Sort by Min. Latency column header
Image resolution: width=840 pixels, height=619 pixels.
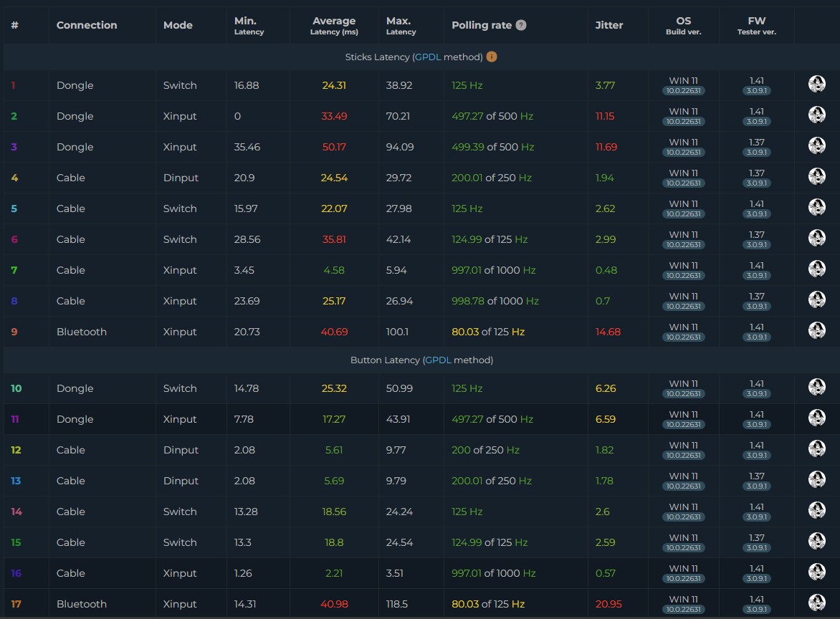pyautogui.click(x=249, y=25)
